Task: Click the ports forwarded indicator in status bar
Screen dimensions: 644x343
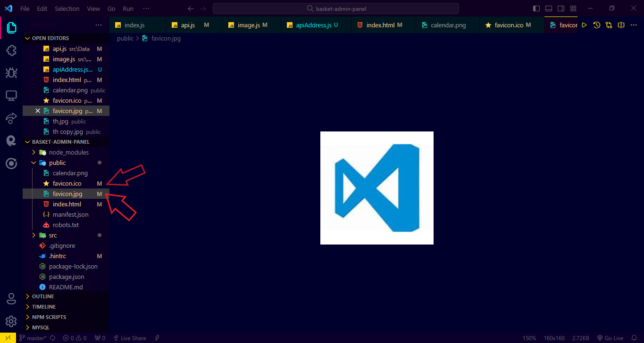Action: coord(100,338)
